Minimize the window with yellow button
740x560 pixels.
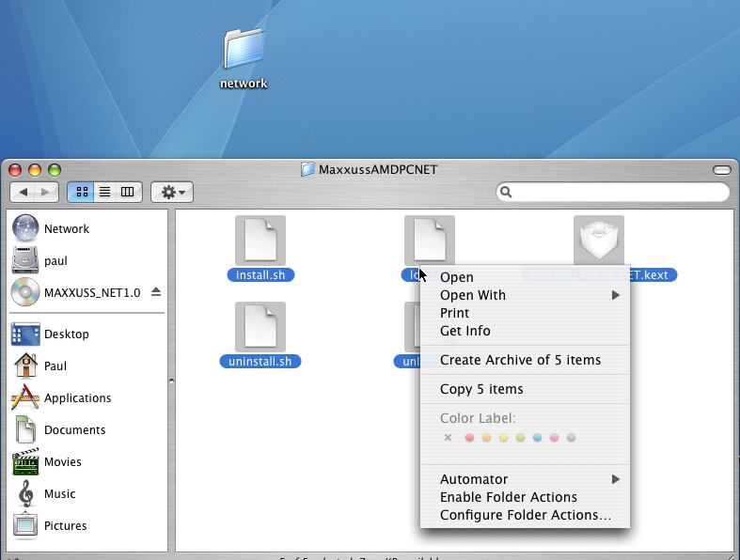[x=35, y=170]
